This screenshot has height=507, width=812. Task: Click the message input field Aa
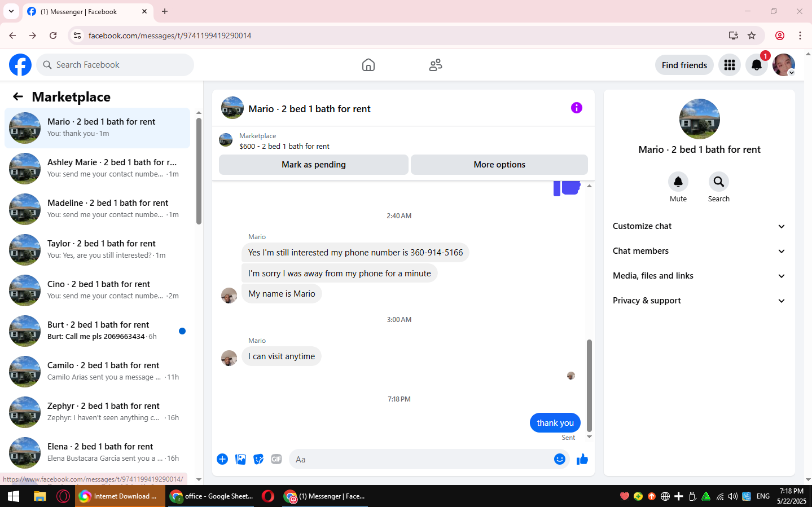[420, 459]
